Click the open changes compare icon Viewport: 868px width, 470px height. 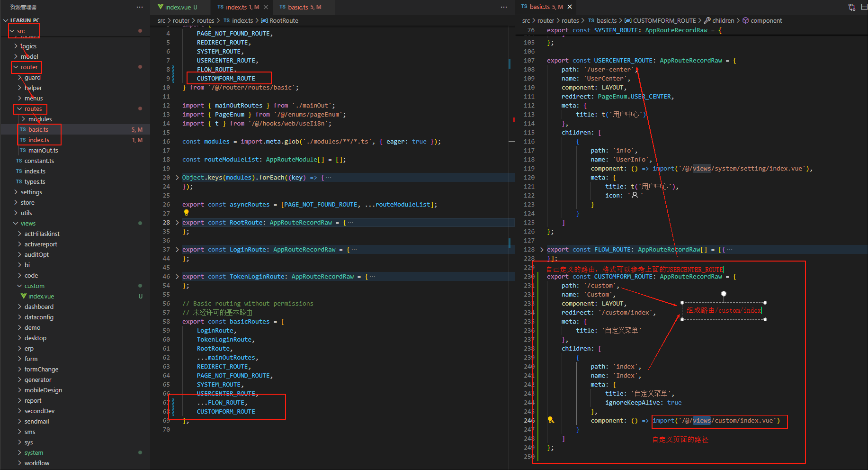tap(851, 7)
